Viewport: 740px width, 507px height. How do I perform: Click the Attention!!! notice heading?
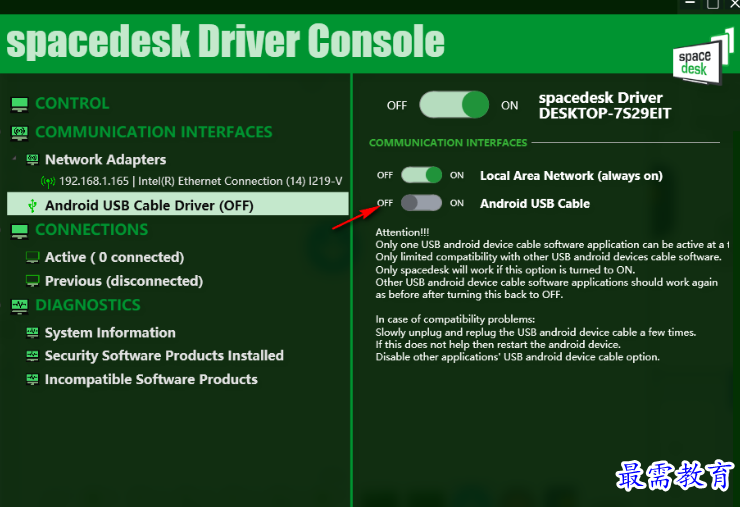point(402,232)
